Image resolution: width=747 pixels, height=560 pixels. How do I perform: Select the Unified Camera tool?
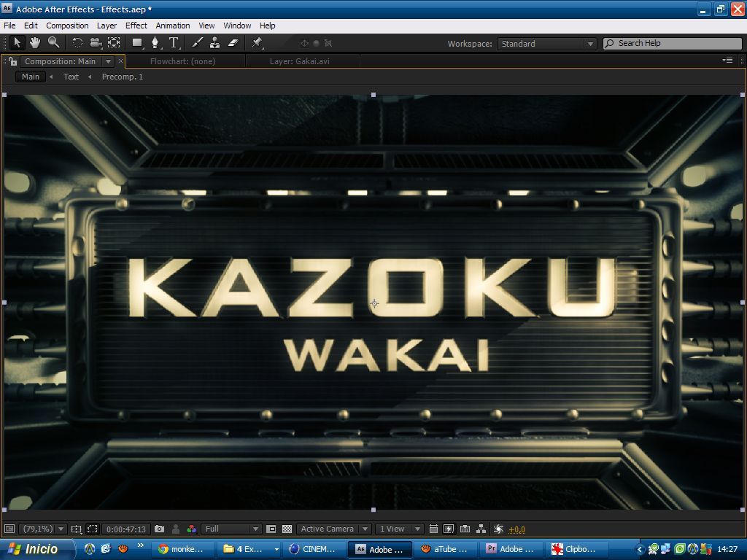[x=96, y=43]
